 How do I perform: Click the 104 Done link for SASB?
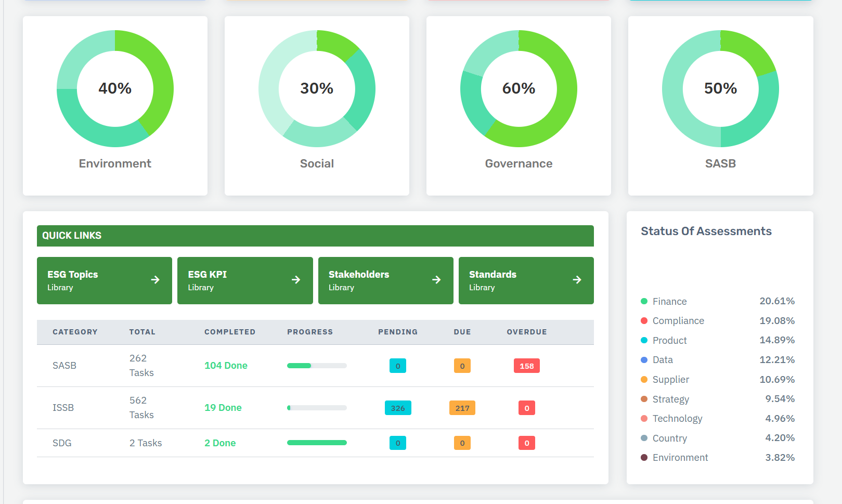(226, 366)
